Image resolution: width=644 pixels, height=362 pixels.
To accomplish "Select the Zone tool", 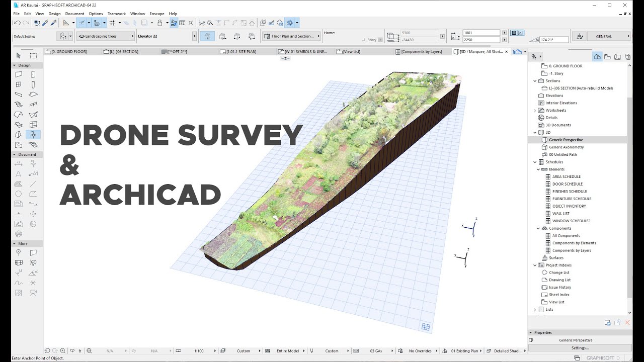I will point(19,145).
